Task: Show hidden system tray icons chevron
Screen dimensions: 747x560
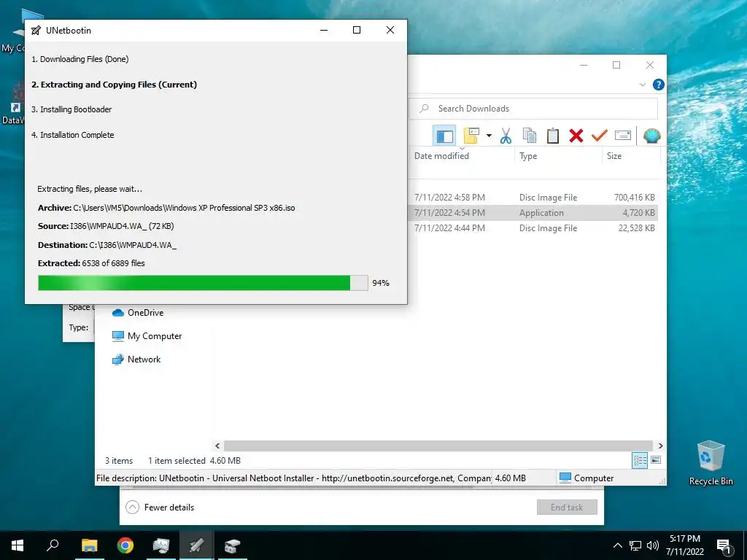Action: [617, 545]
